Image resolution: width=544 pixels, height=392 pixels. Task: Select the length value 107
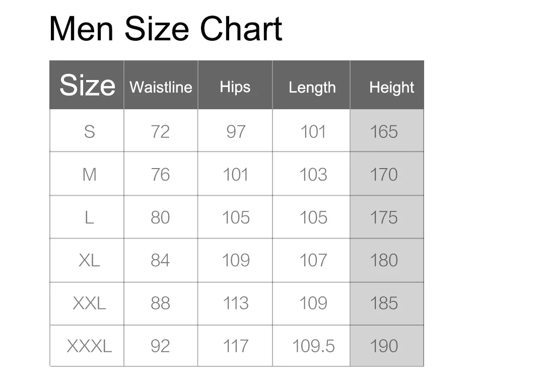[x=313, y=260]
